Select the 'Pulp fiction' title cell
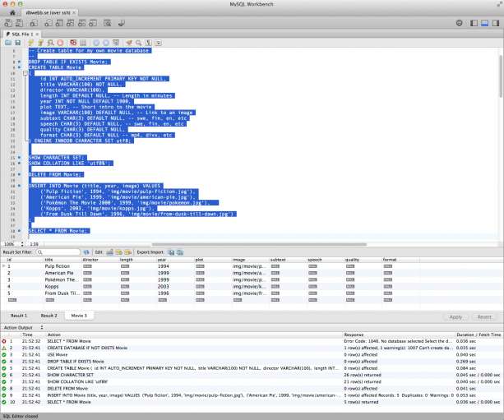504x420 pixels. [58, 266]
